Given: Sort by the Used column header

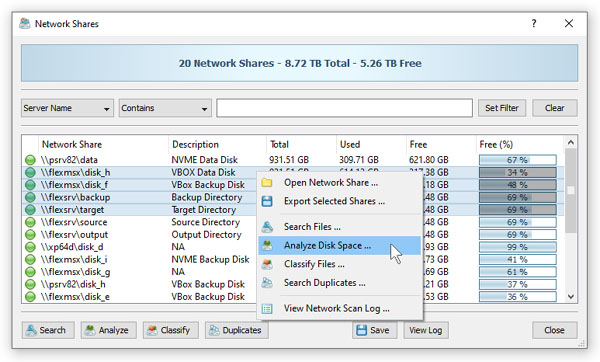Looking at the screenshot, I should tap(371, 145).
